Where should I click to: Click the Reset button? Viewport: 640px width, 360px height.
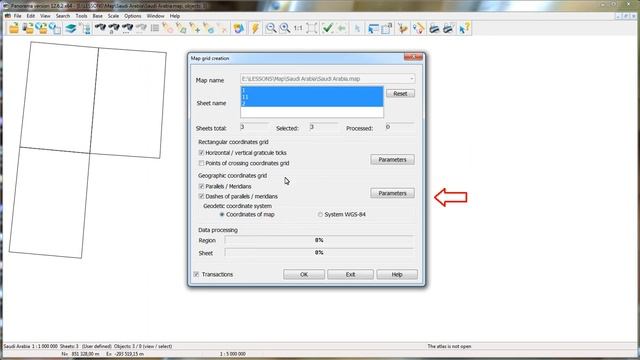click(400, 93)
